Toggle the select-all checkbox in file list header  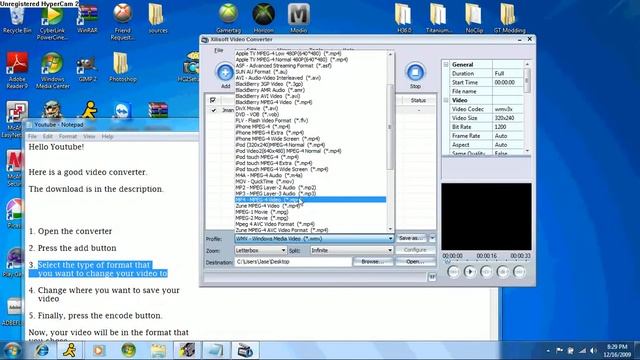pyautogui.click(x=213, y=100)
